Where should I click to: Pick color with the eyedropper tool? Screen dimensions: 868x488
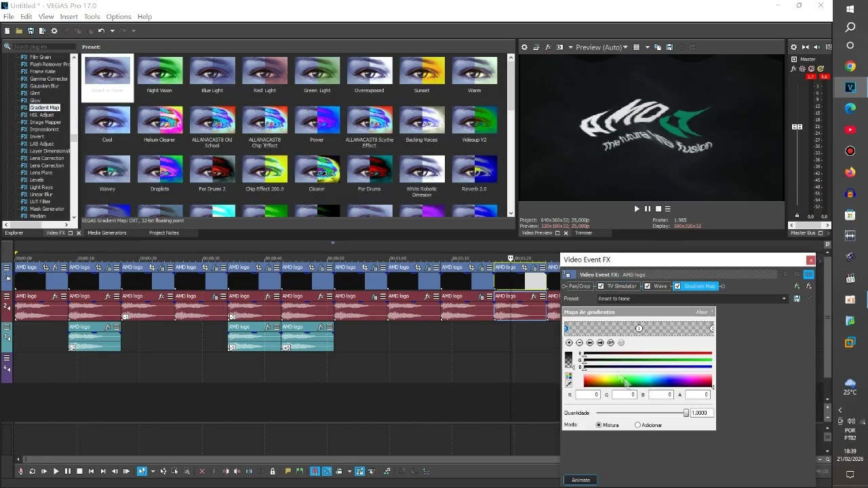pyautogui.click(x=568, y=384)
